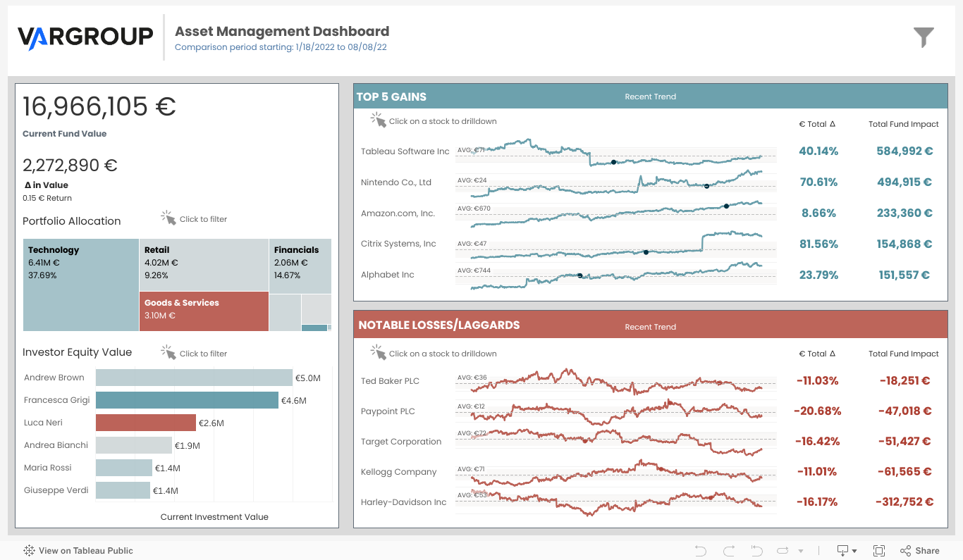Click the 16,966,105 € fund value
This screenshot has width=963, height=560.
click(99, 106)
